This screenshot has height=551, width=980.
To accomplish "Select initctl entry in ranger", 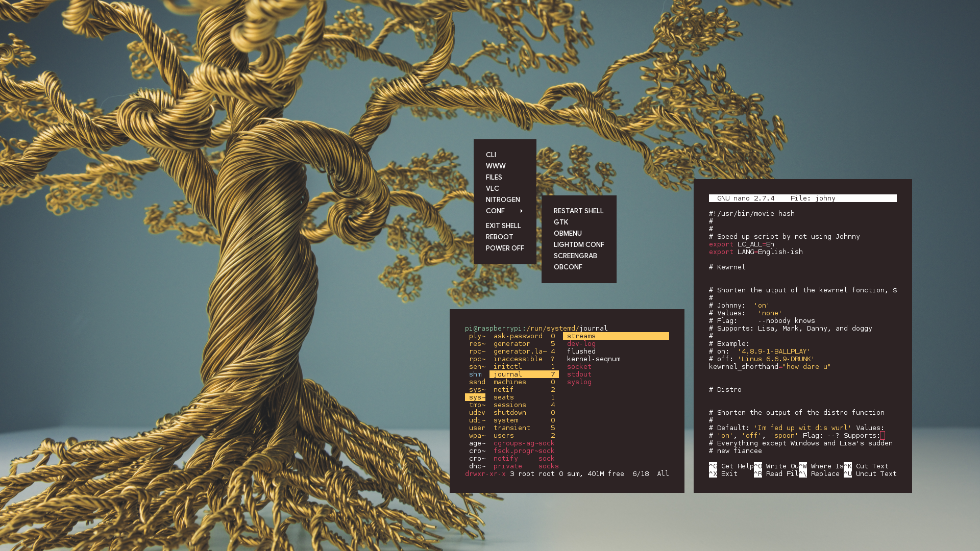I will pyautogui.click(x=524, y=366).
